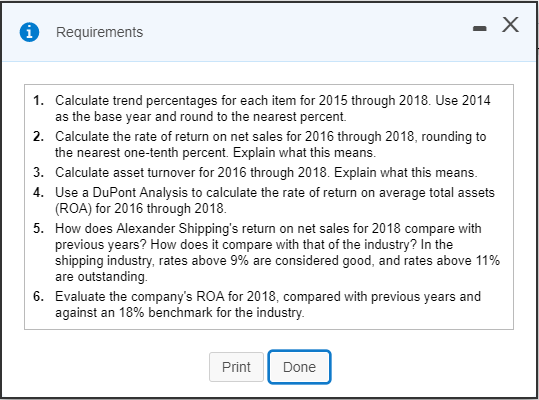
Task: Click the blue info icon beside Requirements
Action: [x=29, y=32]
